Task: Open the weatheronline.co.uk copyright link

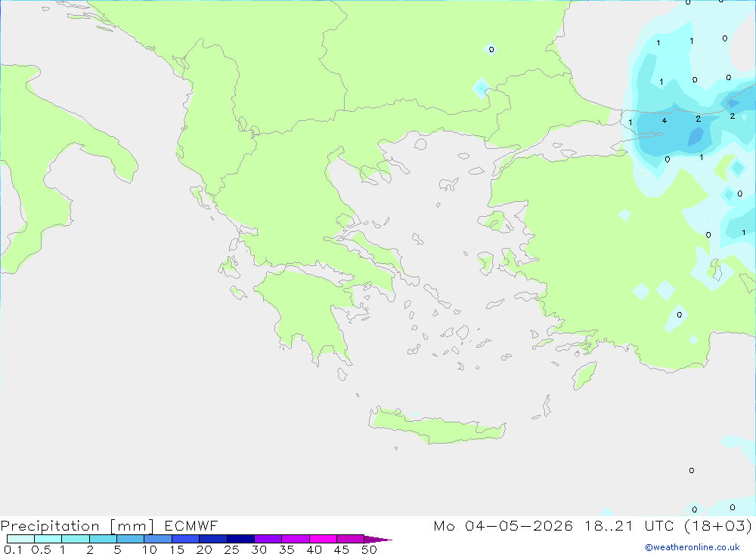Action: (x=692, y=547)
